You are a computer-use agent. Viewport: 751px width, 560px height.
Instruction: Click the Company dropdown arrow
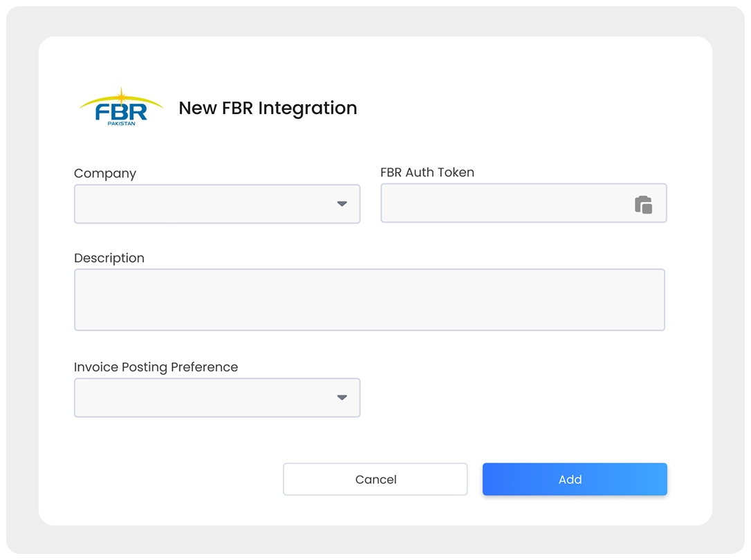342,204
